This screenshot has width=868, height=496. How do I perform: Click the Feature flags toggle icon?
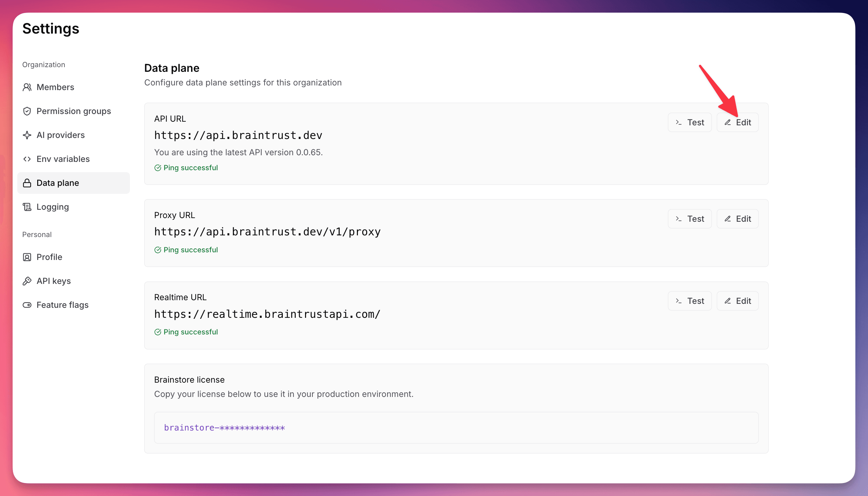coord(27,305)
